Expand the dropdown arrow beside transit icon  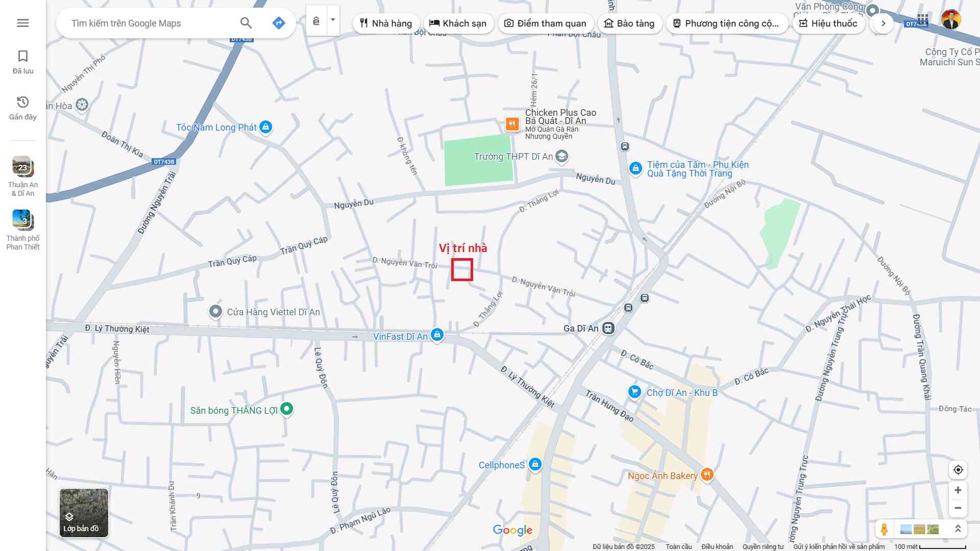pyautogui.click(x=333, y=20)
